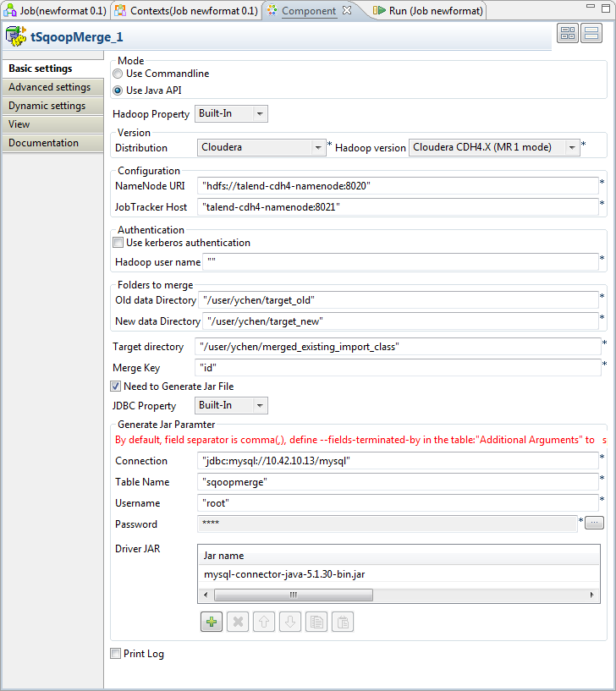Click the Driver JAR horizontal scrollbar thumb
Screen dimensions: 616x691
pos(294,595)
